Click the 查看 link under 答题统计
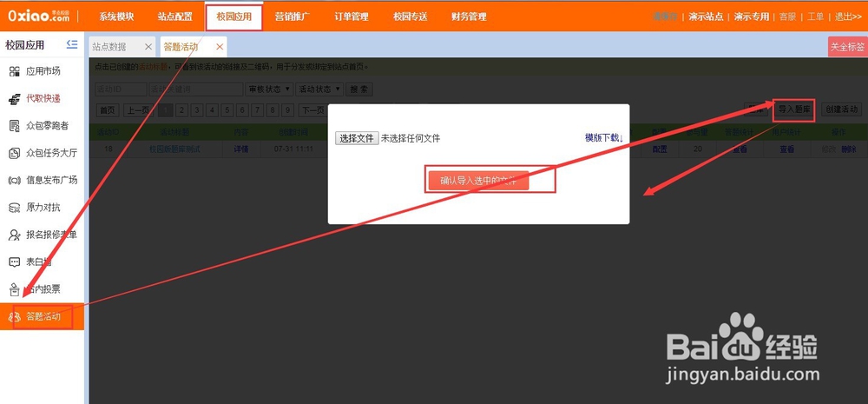The image size is (868, 404). pyautogui.click(x=739, y=149)
